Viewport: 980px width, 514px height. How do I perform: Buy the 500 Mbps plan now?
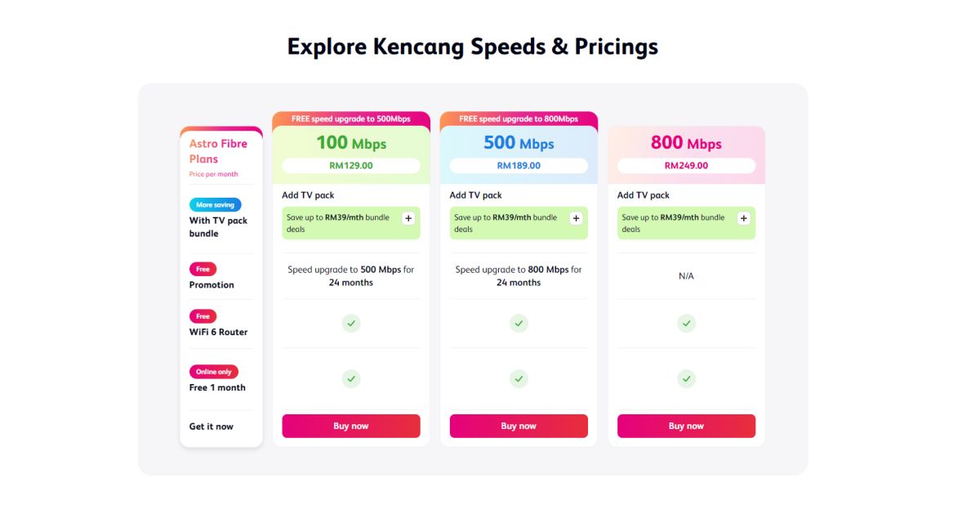[519, 426]
